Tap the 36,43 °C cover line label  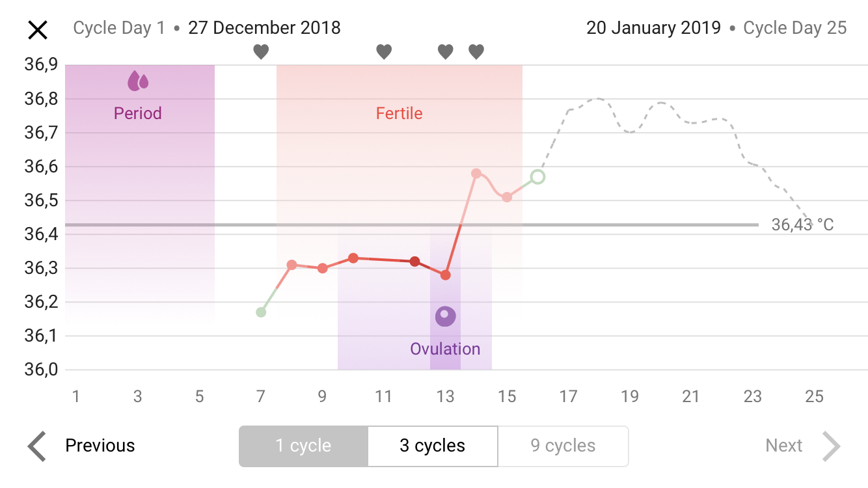pos(802,225)
